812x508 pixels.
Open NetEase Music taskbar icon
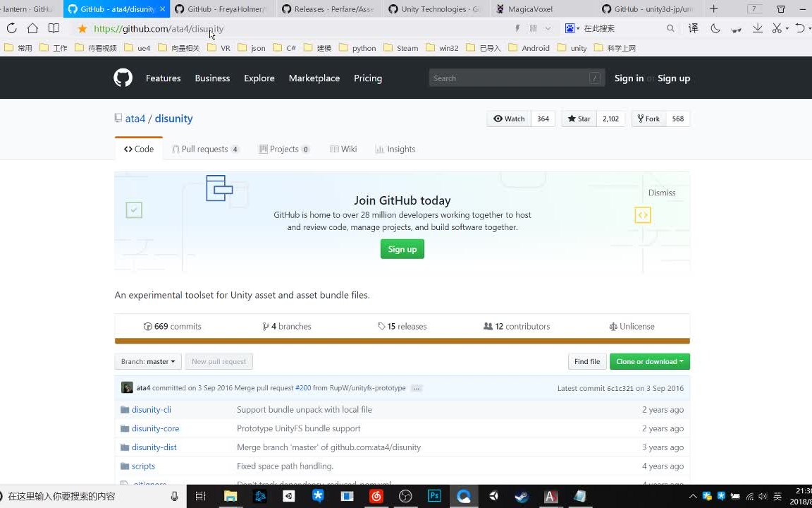(376, 496)
